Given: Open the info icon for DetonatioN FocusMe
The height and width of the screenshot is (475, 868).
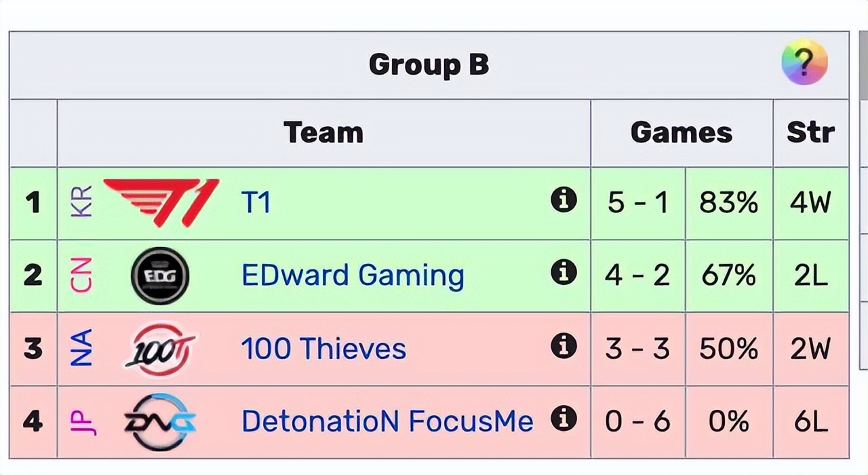Looking at the screenshot, I should [x=564, y=421].
